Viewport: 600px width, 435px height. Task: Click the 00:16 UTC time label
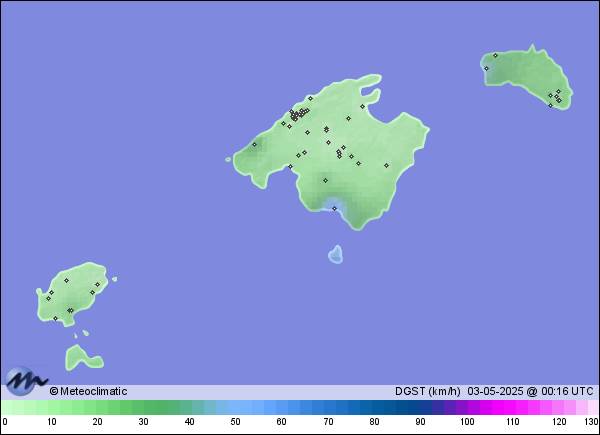(x=568, y=391)
